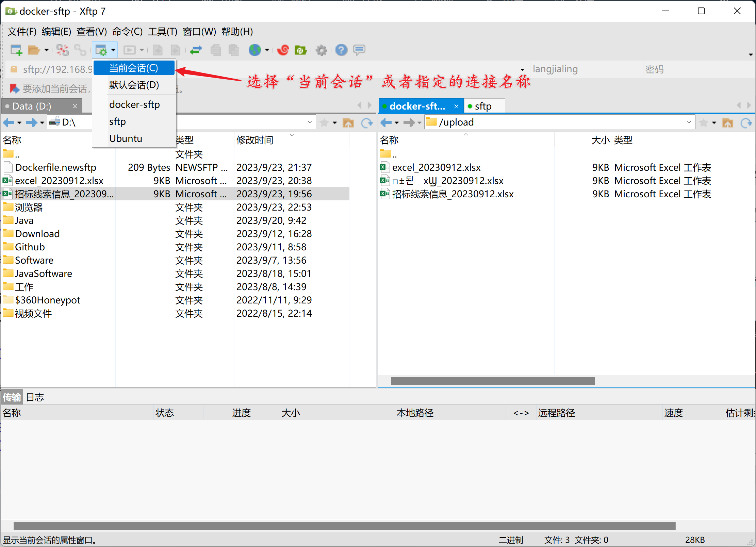Image resolution: width=756 pixels, height=547 pixels.
Task: Click the remote pane bookmark star icon
Action: click(704, 122)
